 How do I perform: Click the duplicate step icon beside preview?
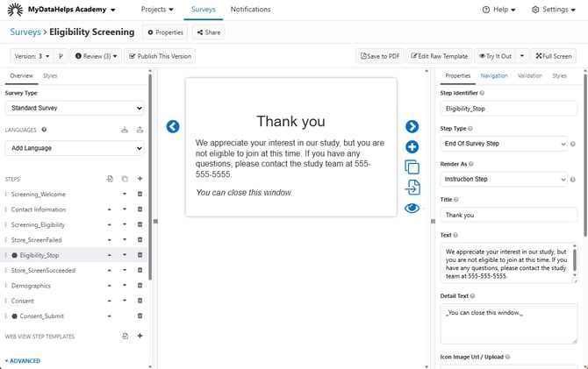pyautogui.click(x=412, y=167)
